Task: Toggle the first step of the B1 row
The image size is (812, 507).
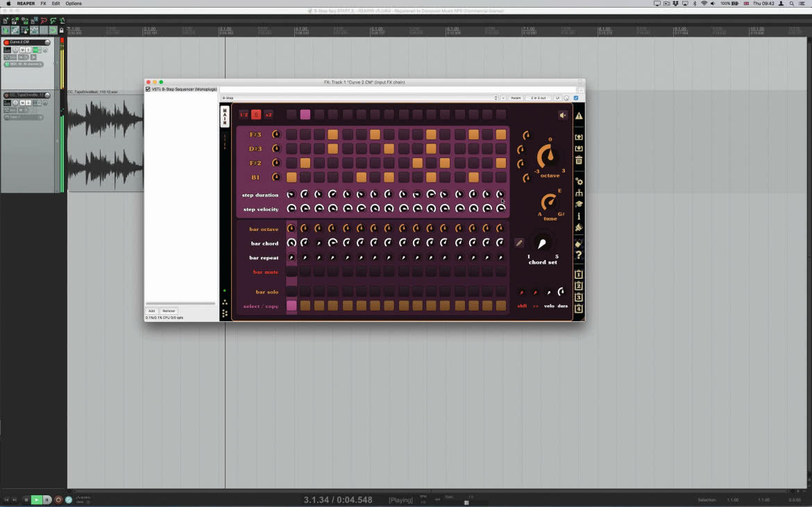Action: [291, 177]
